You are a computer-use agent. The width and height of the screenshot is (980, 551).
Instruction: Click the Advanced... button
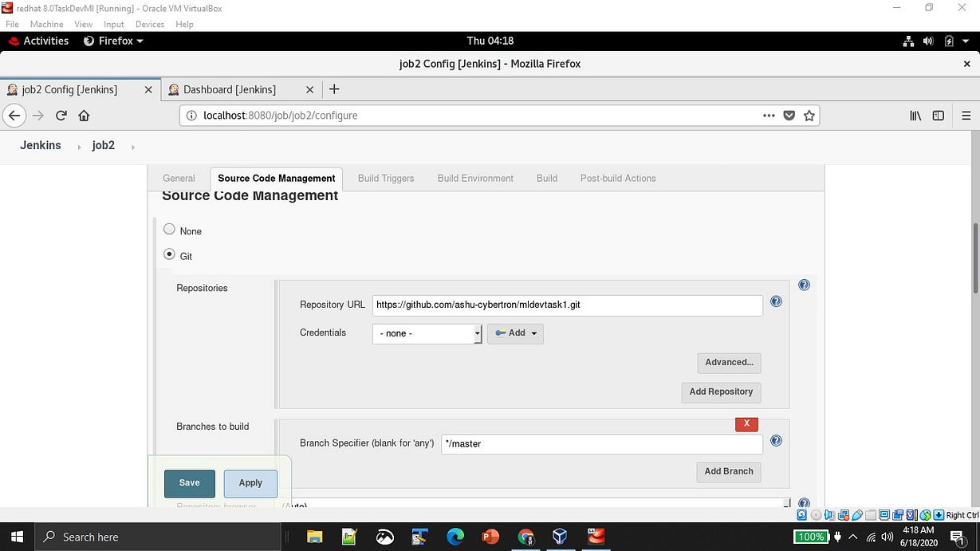pyautogui.click(x=729, y=363)
